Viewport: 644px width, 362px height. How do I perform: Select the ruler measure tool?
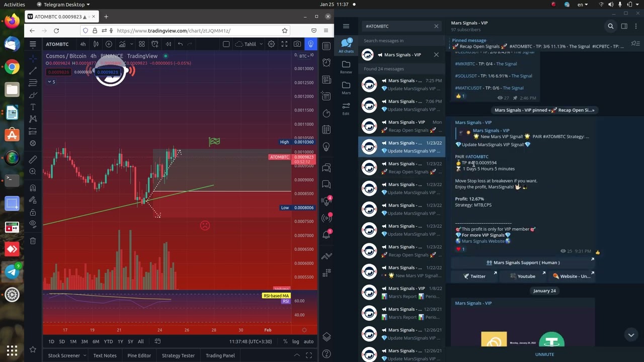pos(33,159)
